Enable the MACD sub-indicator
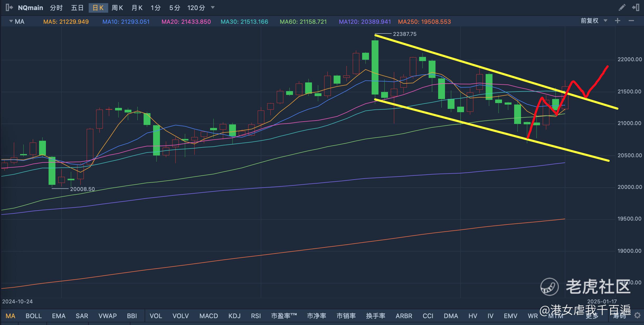Viewport: 644px width, 325px height. point(209,316)
